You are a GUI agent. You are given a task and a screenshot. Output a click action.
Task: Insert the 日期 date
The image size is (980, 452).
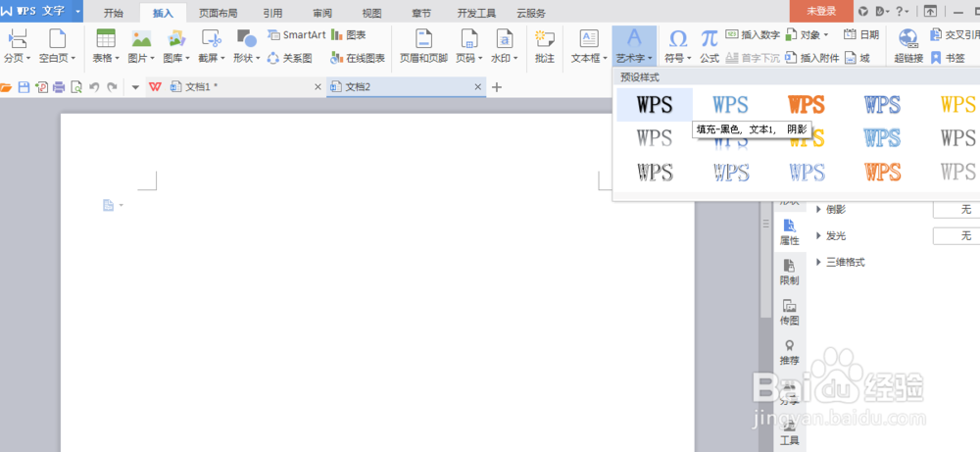[861, 35]
